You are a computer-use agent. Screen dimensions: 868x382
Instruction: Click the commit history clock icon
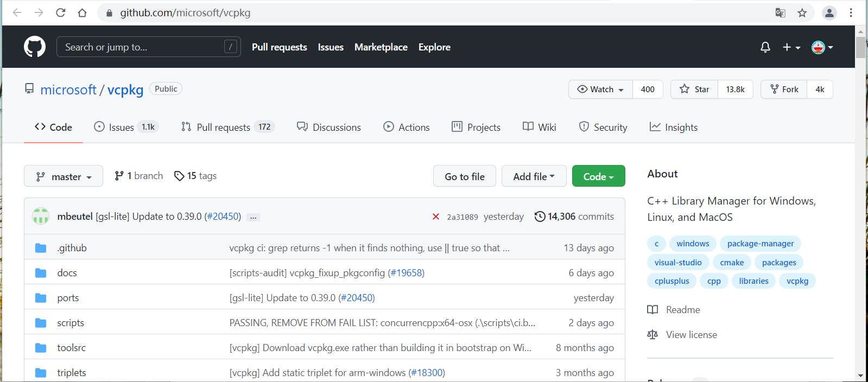(x=540, y=217)
